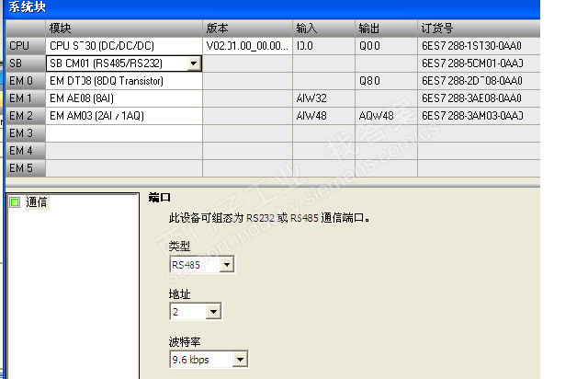Select the 通信 tree item
The width and height of the screenshot is (588, 379).
[x=37, y=202]
